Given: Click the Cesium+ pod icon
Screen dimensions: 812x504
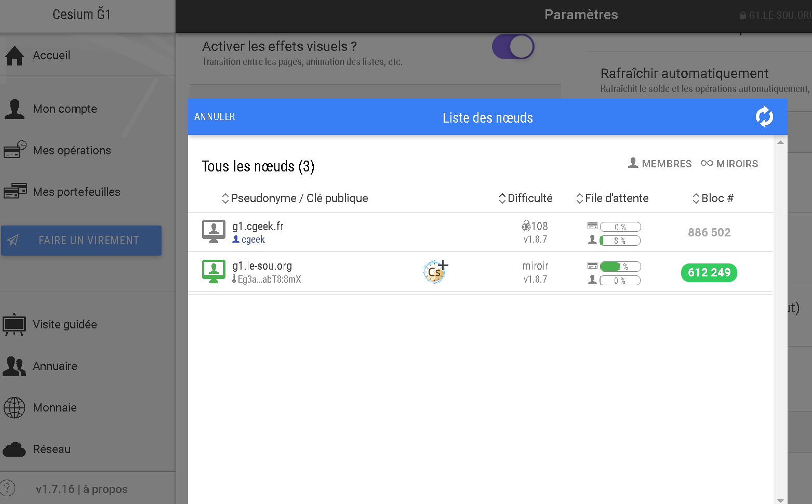Looking at the screenshot, I should point(435,272).
